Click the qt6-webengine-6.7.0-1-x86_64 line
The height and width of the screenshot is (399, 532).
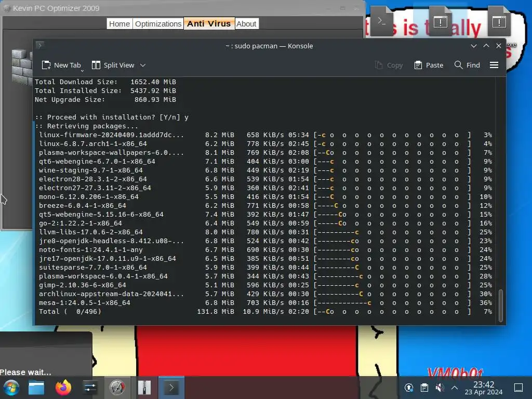click(x=265, y=162)
